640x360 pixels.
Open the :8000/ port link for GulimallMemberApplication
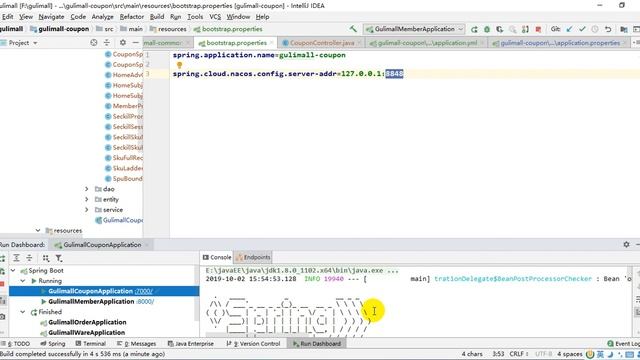[x=145, y=302]
